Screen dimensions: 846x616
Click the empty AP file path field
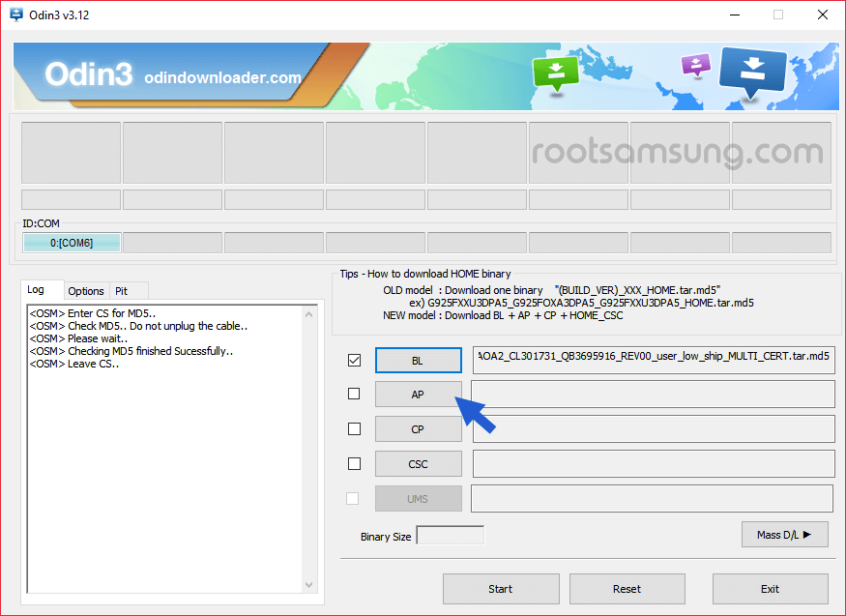point(654,395)
